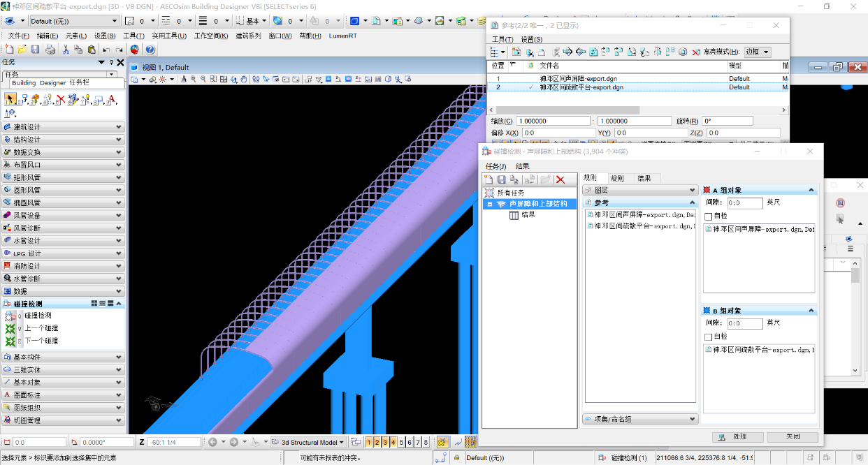Toggle view 5 button in the view group

click(401, 442)
